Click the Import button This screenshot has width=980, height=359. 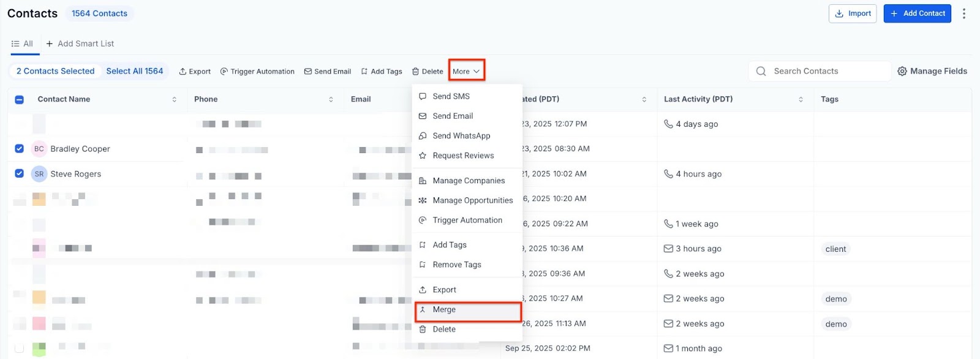[x=852, y=13]
